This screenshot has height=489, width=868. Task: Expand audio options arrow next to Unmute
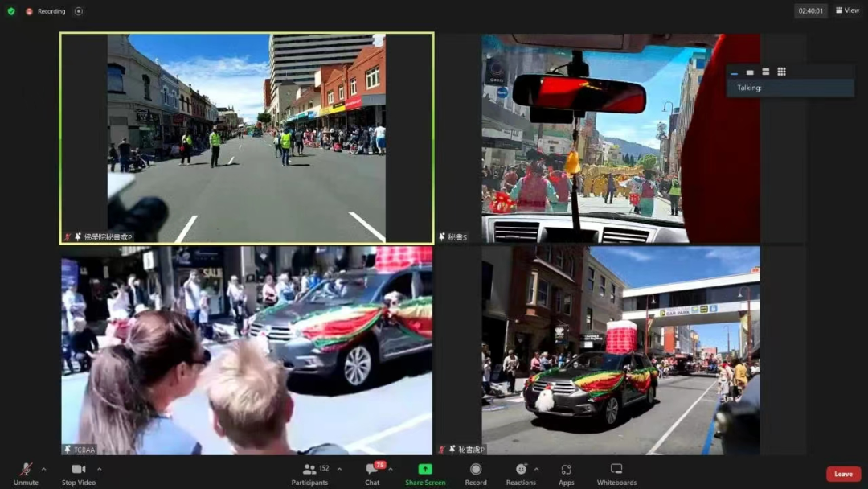43,469
